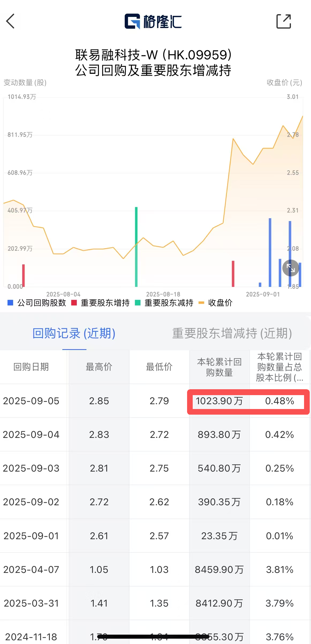Select the green 重要股东减持 bar in chart

136,247
